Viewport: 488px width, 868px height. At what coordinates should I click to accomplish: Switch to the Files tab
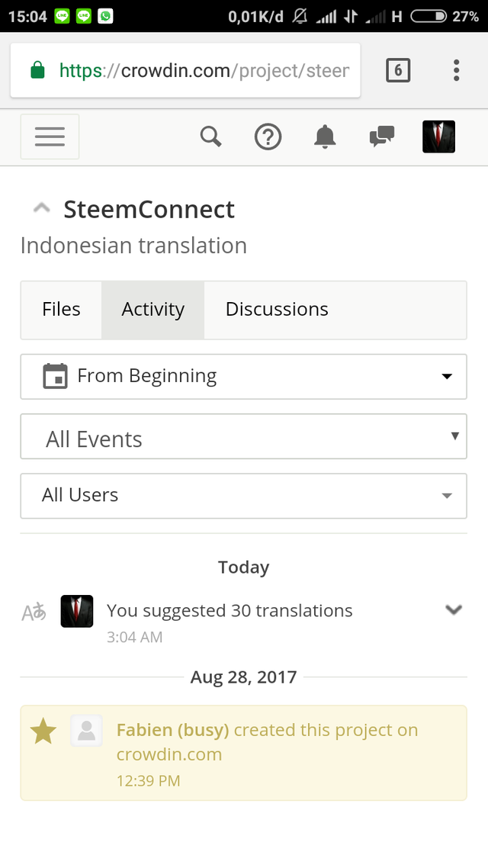click(x=61, y=310)
